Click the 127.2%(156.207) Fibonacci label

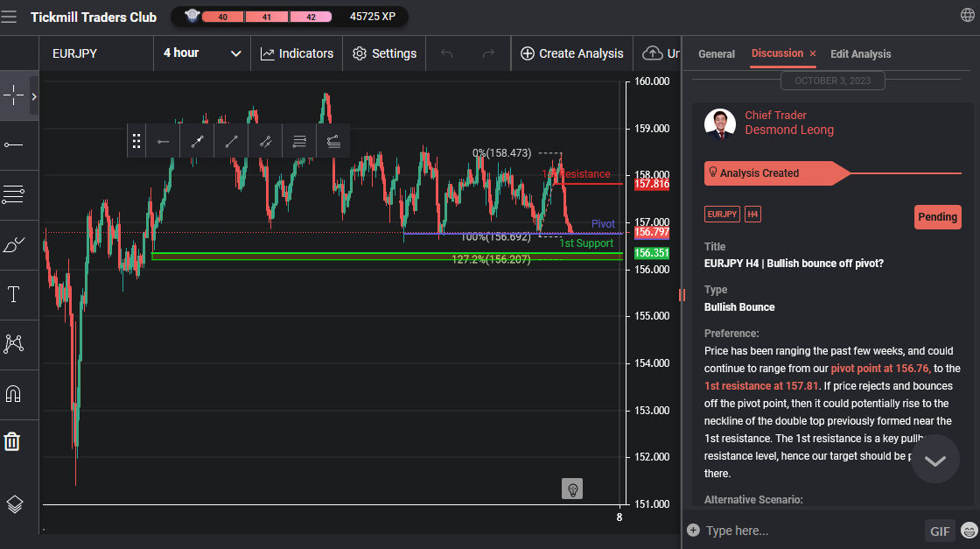[491, 259]
